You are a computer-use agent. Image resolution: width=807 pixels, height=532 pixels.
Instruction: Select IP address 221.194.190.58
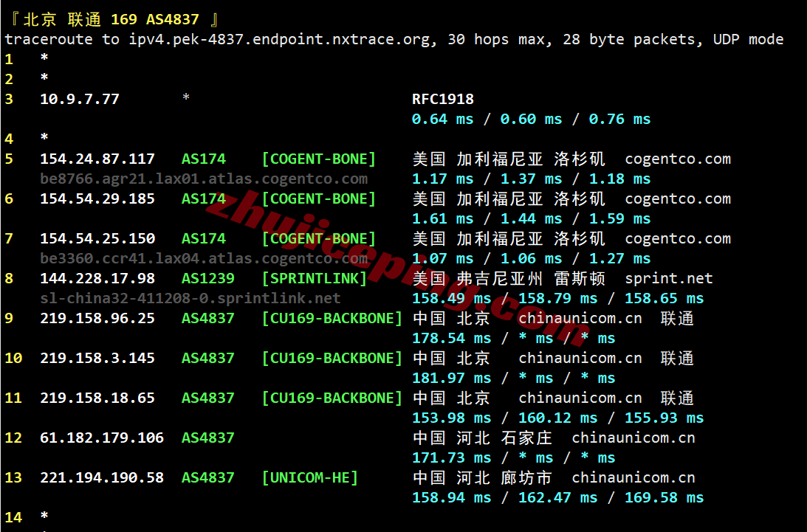tap(102, 477)
